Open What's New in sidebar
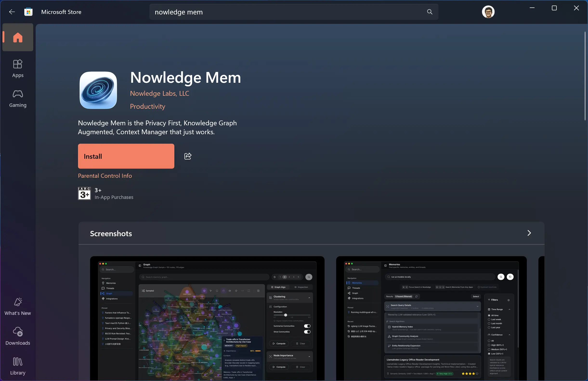588x381 pixels. (18, 306)
